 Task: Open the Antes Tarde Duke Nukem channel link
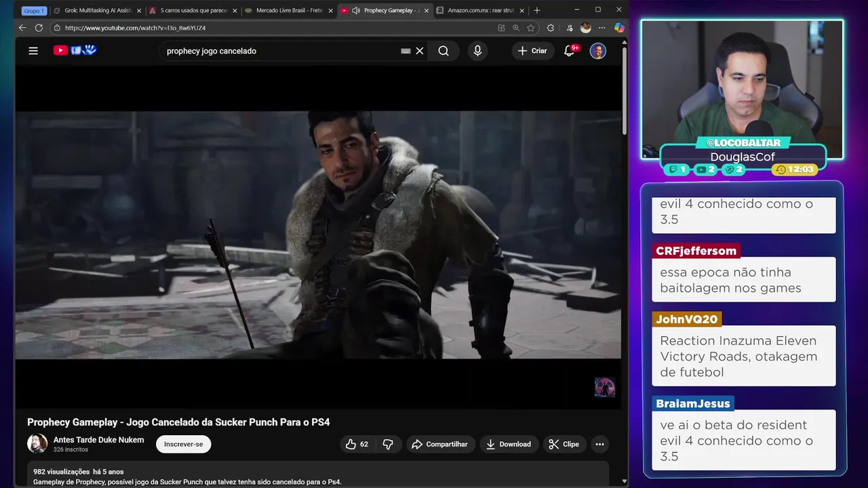tap(98, 440)
